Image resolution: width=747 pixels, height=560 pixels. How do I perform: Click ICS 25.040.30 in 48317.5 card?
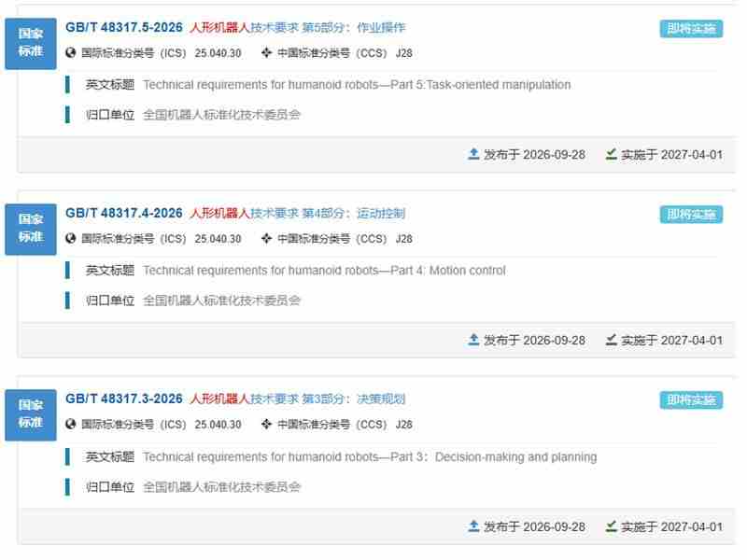point(218,53)
